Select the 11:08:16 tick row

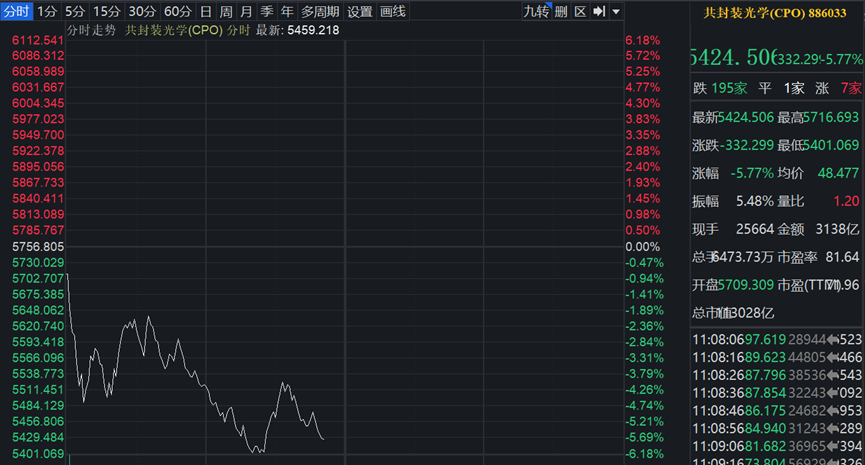click(x=777, y=357)
